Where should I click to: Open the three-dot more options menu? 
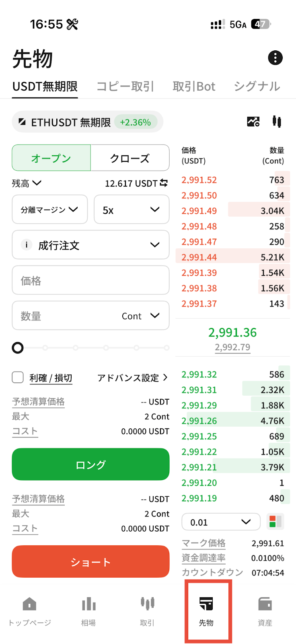[x=275, y=58]
